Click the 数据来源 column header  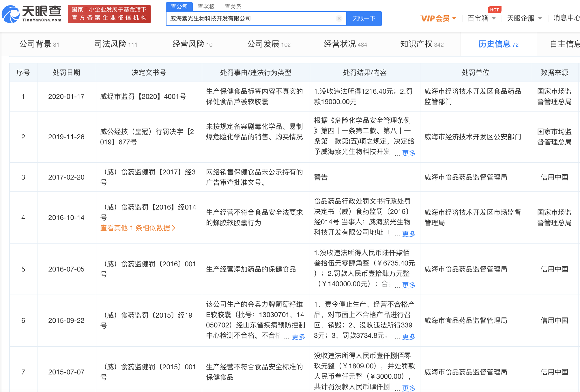554,73
